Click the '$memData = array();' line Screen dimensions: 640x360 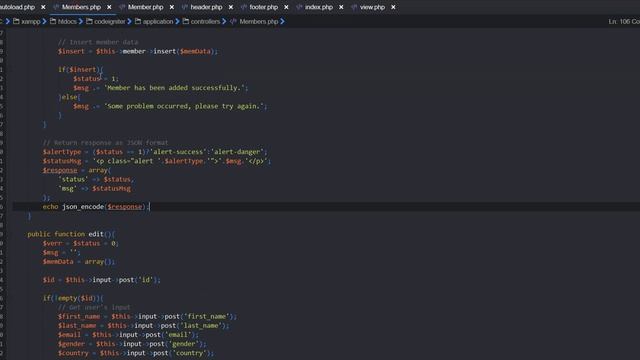click(79, 261)
